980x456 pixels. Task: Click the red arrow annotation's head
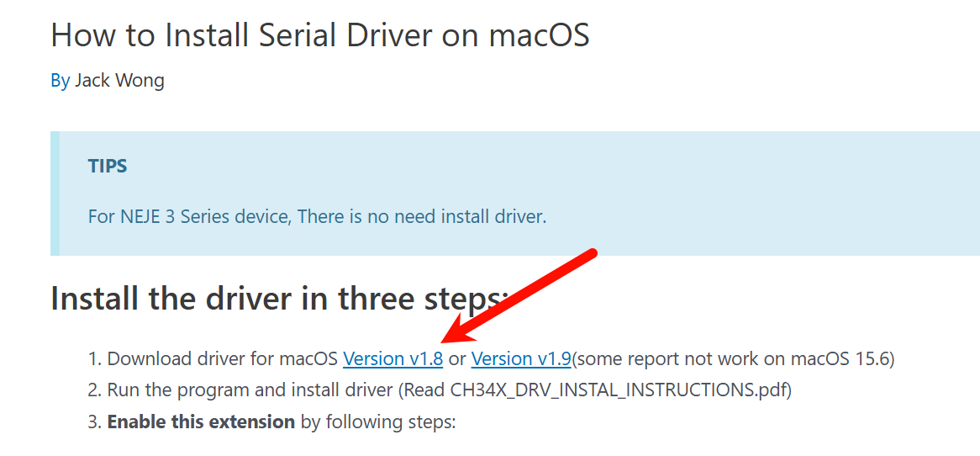(x=460, y=330)
